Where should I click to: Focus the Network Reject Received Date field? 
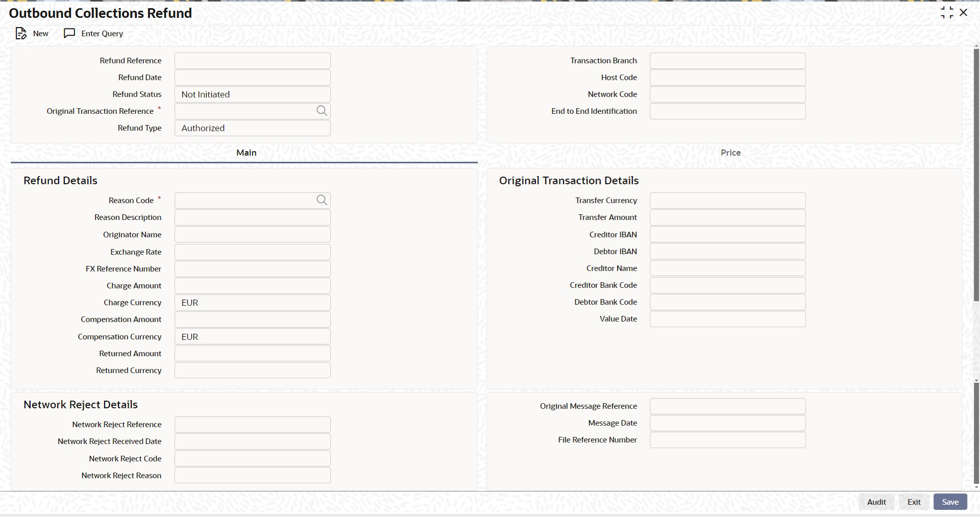click(x=253, y=441)
